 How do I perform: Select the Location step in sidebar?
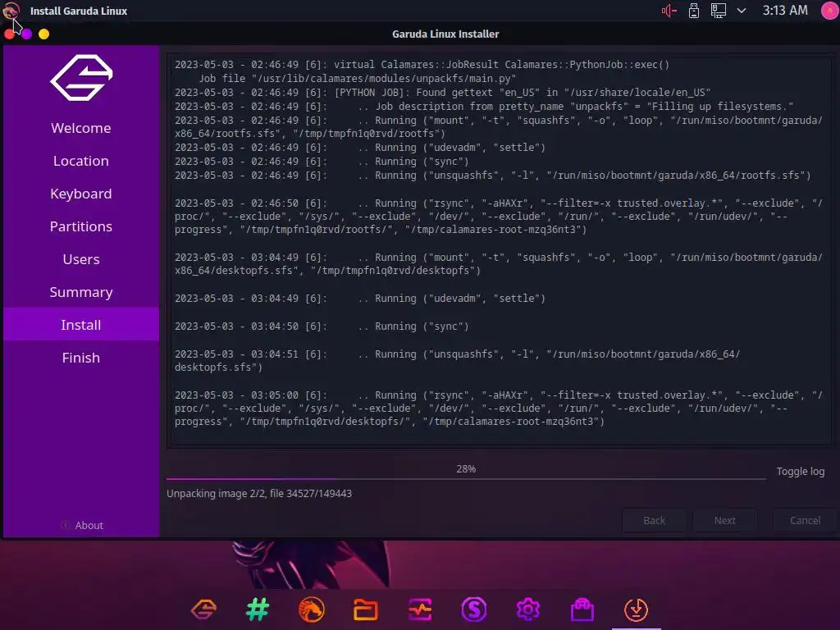tap(81, 161)
